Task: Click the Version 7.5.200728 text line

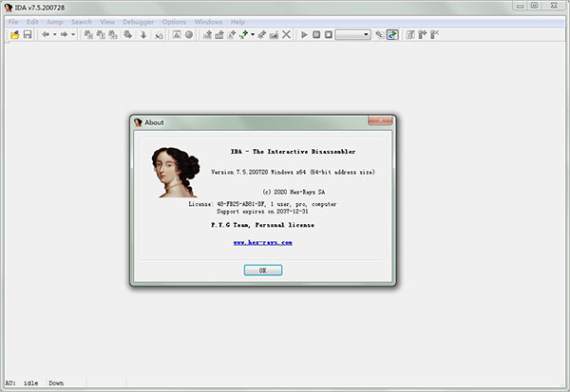Action: click(293, 172)
